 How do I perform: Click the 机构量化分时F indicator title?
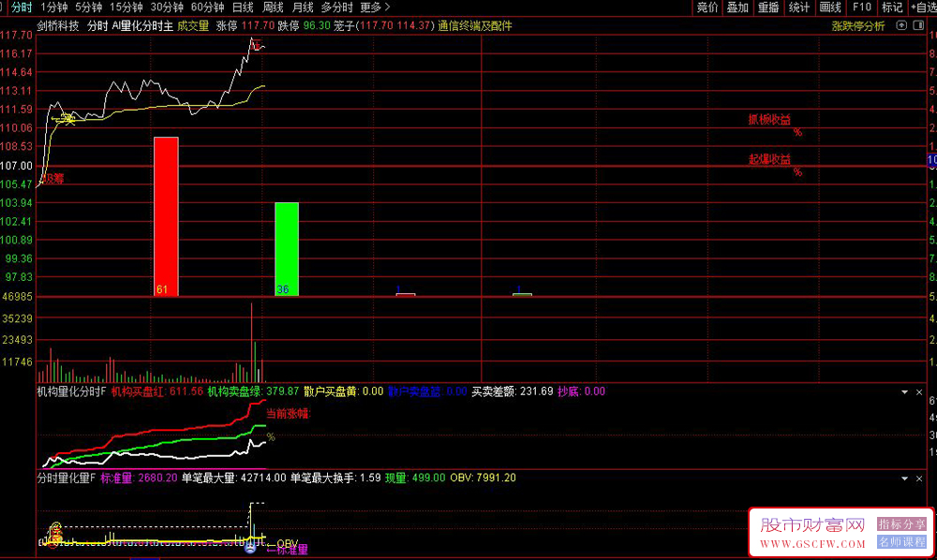coord(71,391)
